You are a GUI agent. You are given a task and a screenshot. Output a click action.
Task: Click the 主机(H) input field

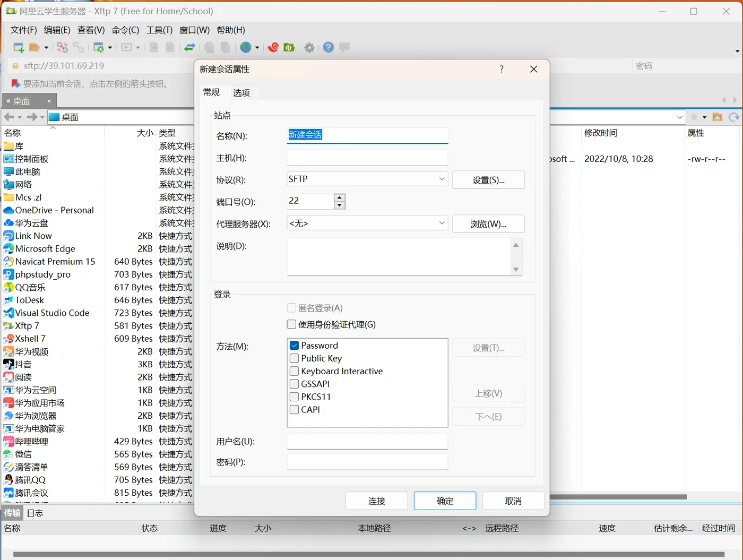(x=367, y=158)
